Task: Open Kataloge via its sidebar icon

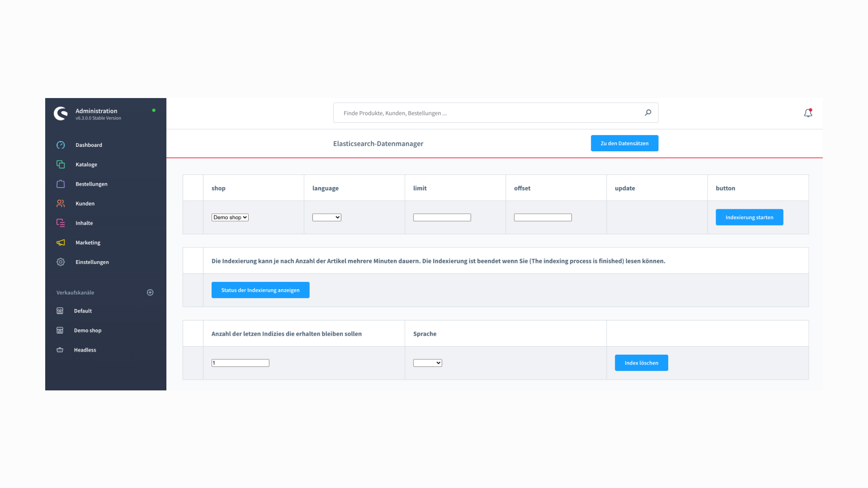Action: click(61, 164)
